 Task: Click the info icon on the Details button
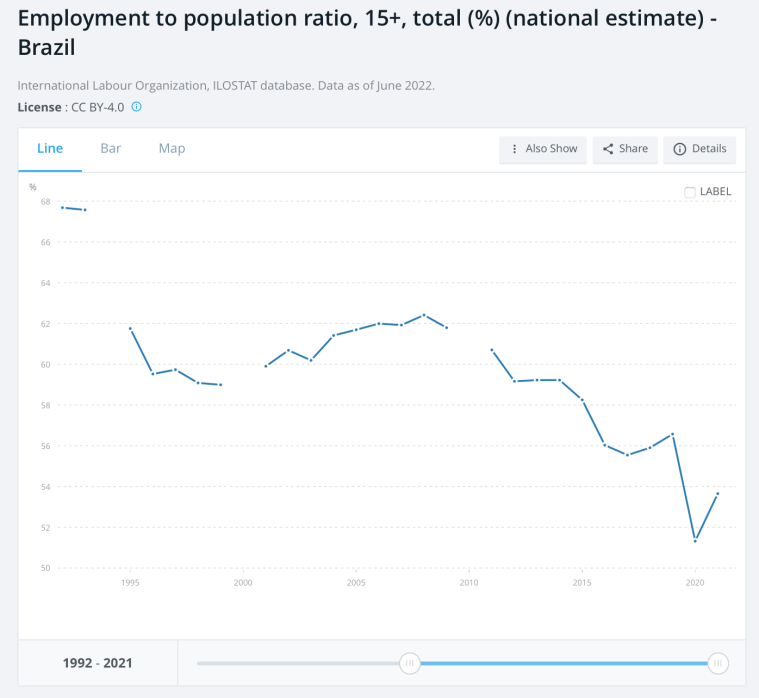680,149
